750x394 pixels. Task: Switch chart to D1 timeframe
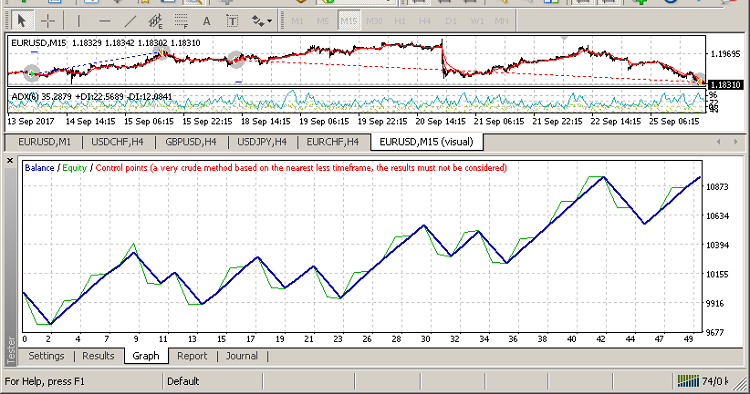(451, 21)
